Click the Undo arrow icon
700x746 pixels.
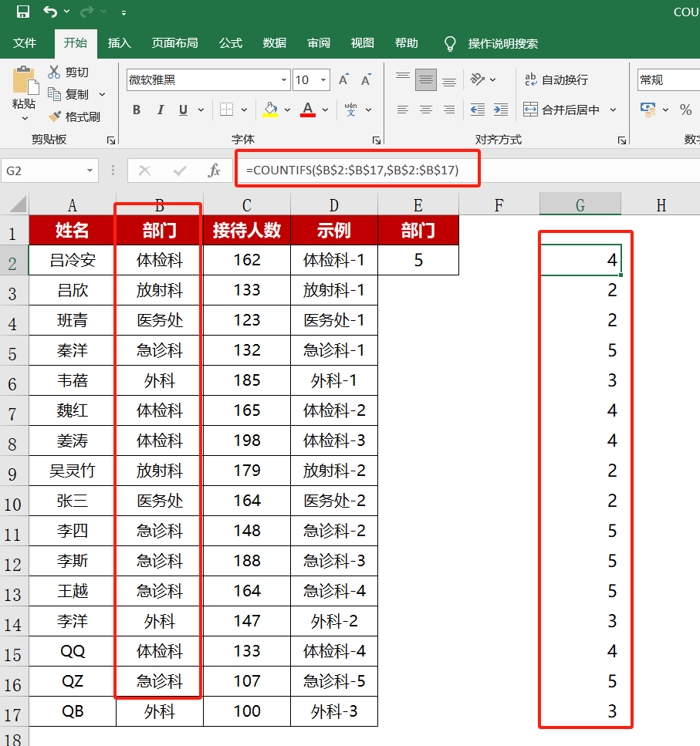[x=50, y=12]
